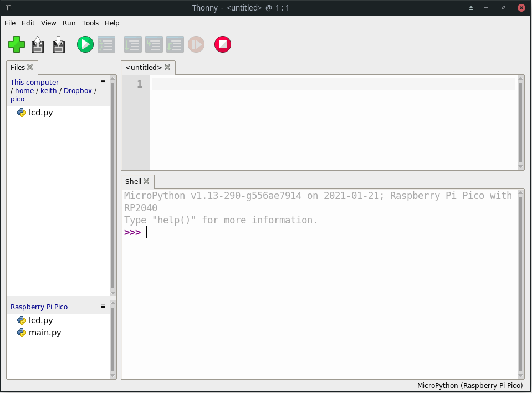The height and width of the screenshot is (393, 532).
Task: Navigate to Dropbox folder in path
Action: click(78, 90)
